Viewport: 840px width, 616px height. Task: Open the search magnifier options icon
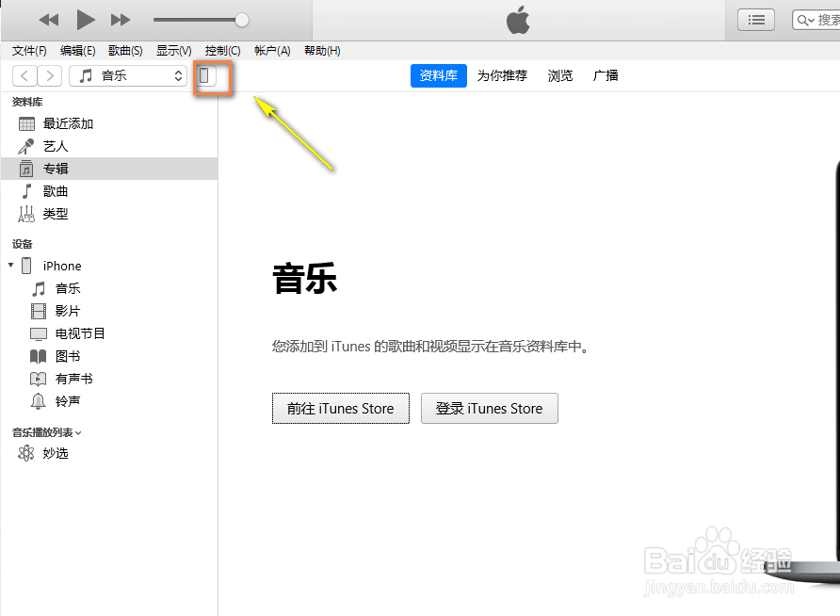(805, 21)
